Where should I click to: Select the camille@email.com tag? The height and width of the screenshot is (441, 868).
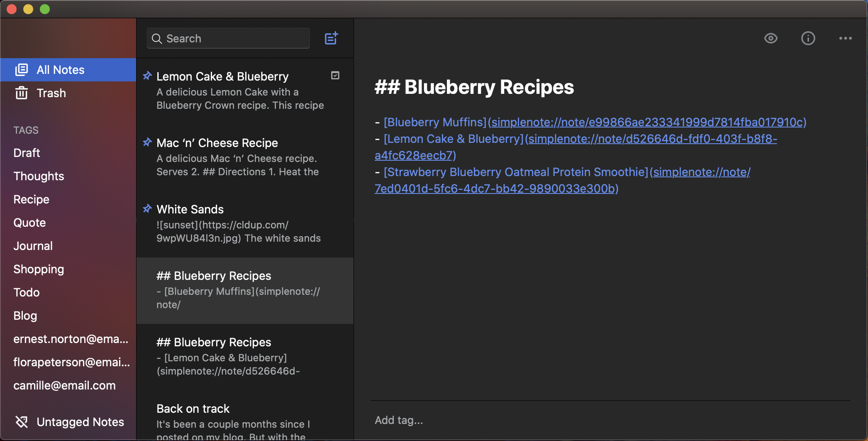click(64, 385)
